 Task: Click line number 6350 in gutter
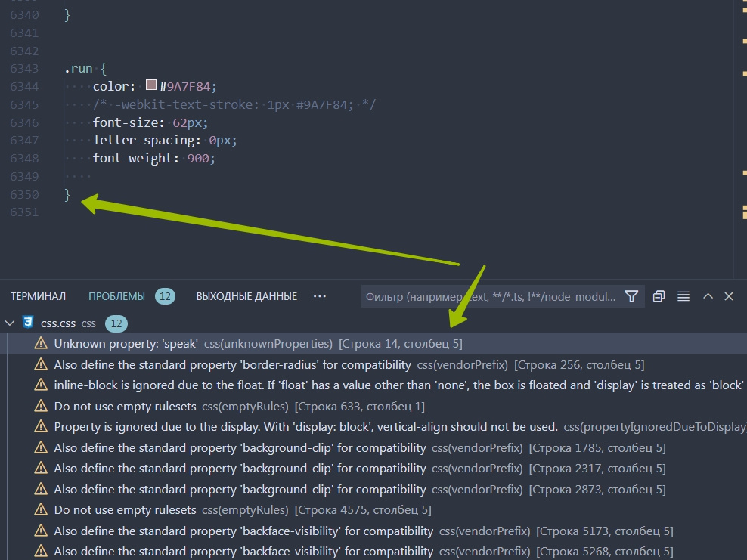(x=24, y=194)
